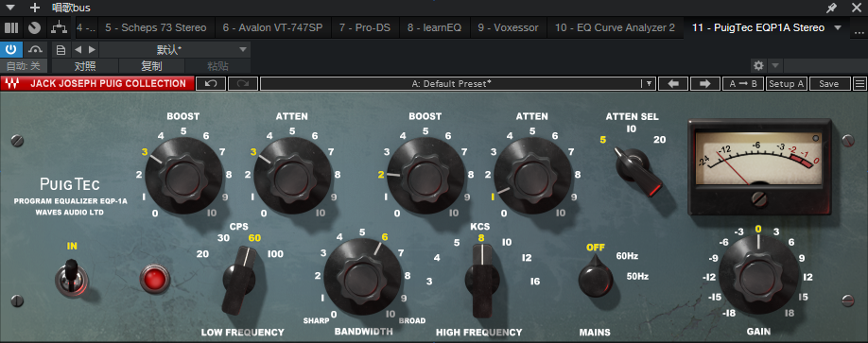Image resolution: width=868 pixels, height=343 pixels.
Task: Open the preset file document icon
Action: [x=61, y=50]
